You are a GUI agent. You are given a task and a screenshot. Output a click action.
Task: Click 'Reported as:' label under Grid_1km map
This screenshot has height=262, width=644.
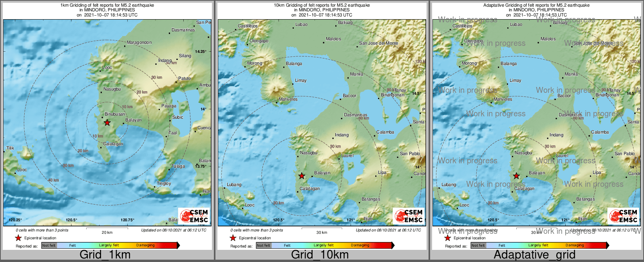[27, 246]
